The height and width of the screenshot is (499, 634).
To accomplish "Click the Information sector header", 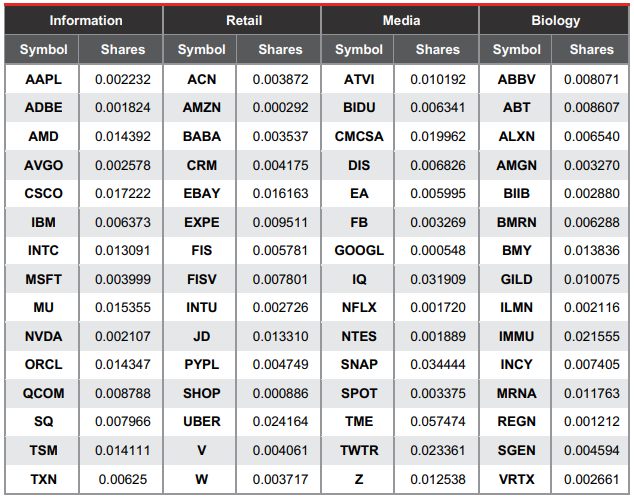I will click(84, 20).
